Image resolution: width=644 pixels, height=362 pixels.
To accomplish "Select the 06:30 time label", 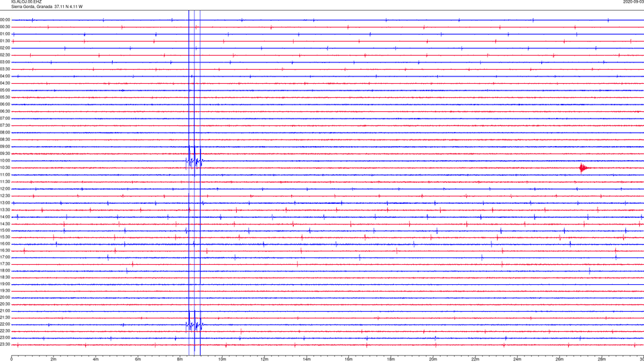I will (5, 111).
